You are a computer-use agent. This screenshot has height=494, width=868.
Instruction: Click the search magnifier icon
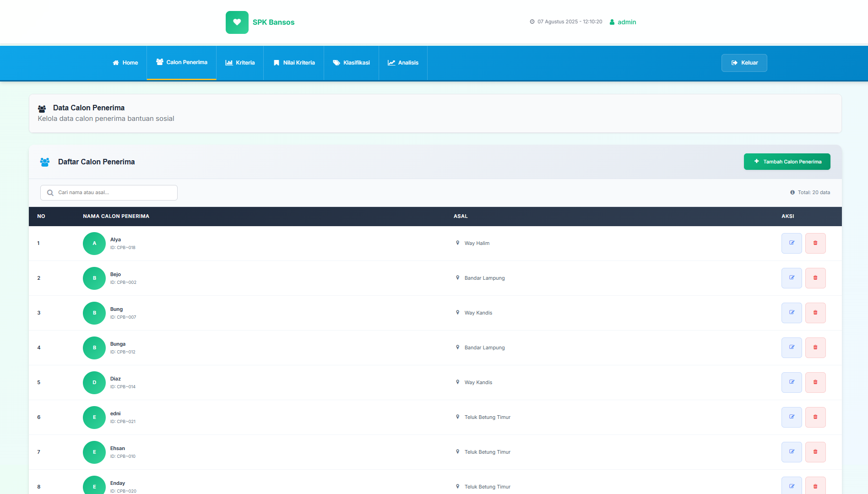click(x=50, y=193)
